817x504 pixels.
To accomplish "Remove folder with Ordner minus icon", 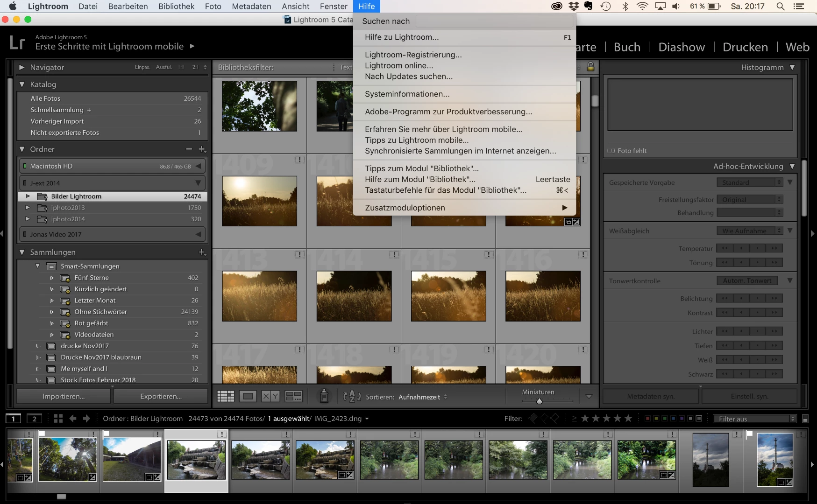I will [189, 149].
